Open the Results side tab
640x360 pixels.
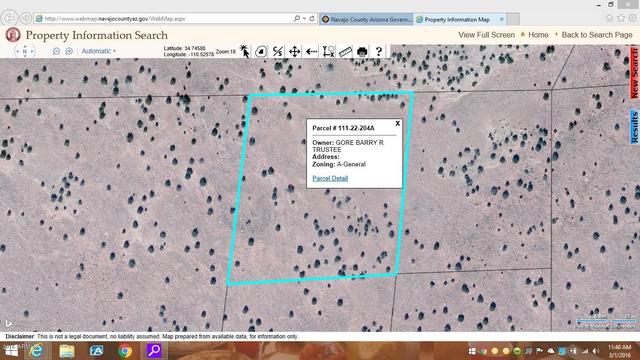pyautogui.click(x=634, y=127)
